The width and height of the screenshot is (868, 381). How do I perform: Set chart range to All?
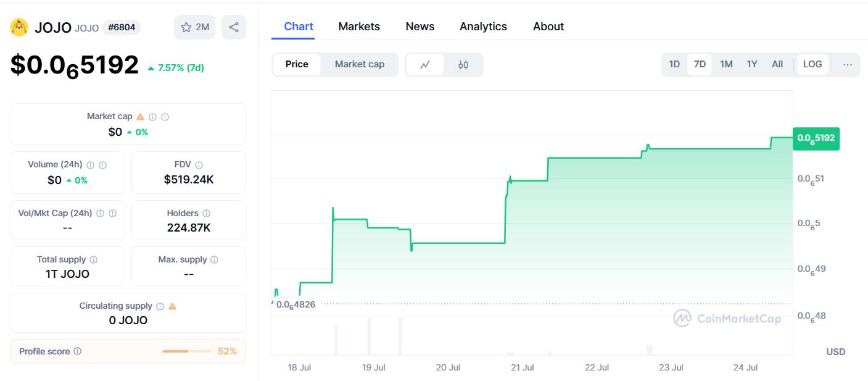(777, 65)
